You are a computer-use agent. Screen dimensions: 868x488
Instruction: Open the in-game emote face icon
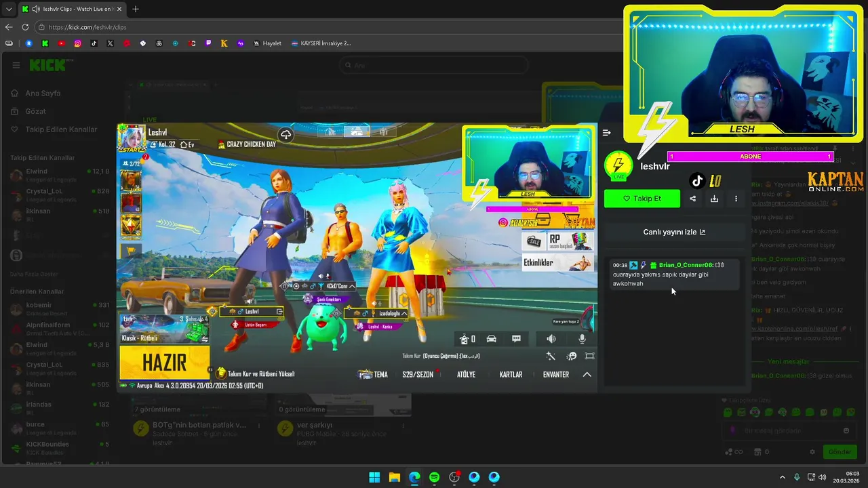click(572, 356)
